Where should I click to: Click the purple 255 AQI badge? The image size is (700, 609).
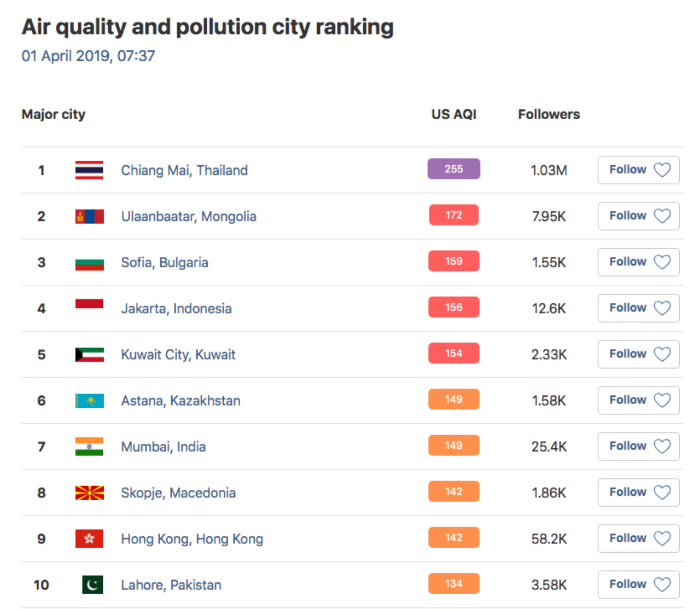coord(454,169)
